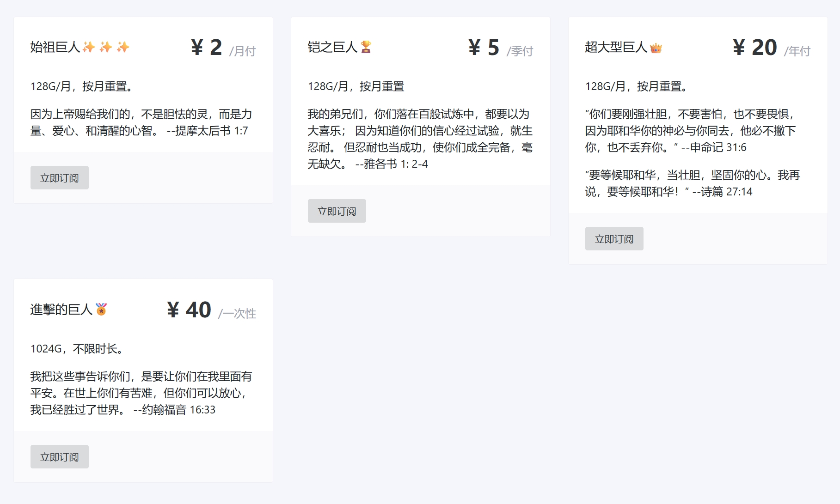Subscribe to the 進擊的巨人 one-time plan
This screenshot has height=504, width=840.
[60, 457]
